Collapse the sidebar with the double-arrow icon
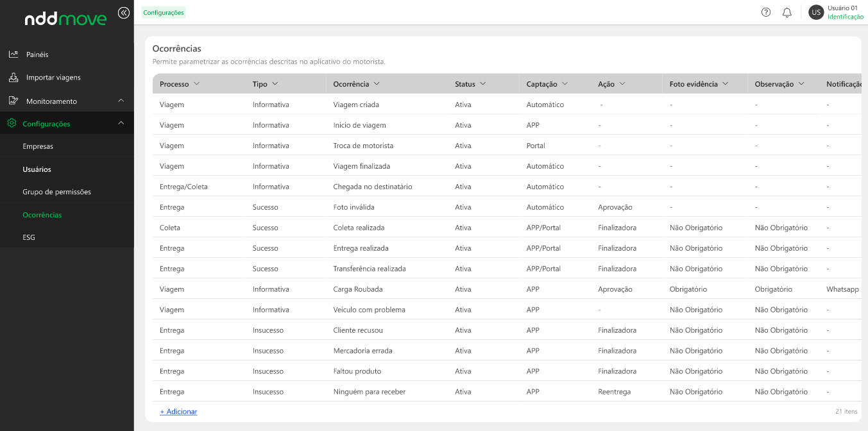This screenshot has height=431, width=868. click(124, 12)
